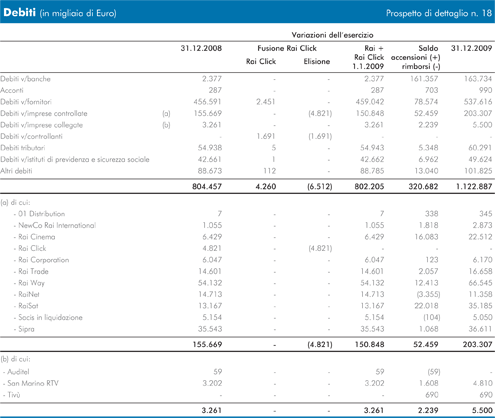Select the Debiti v/banche row label

coord(25,79)
